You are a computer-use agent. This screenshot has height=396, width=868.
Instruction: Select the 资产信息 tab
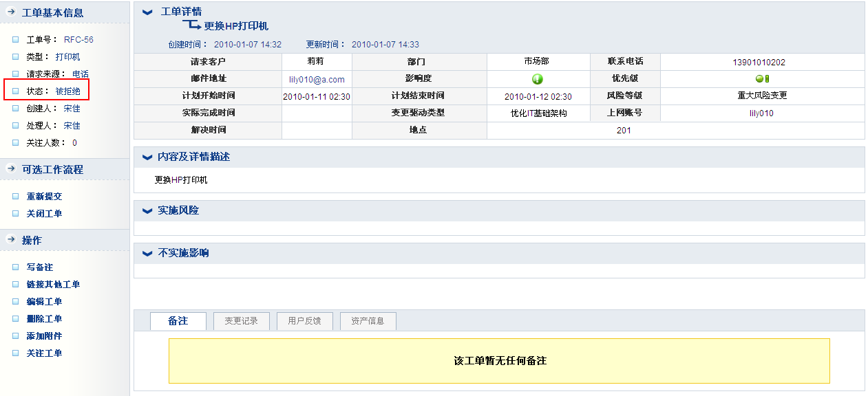tap(368, 321)
